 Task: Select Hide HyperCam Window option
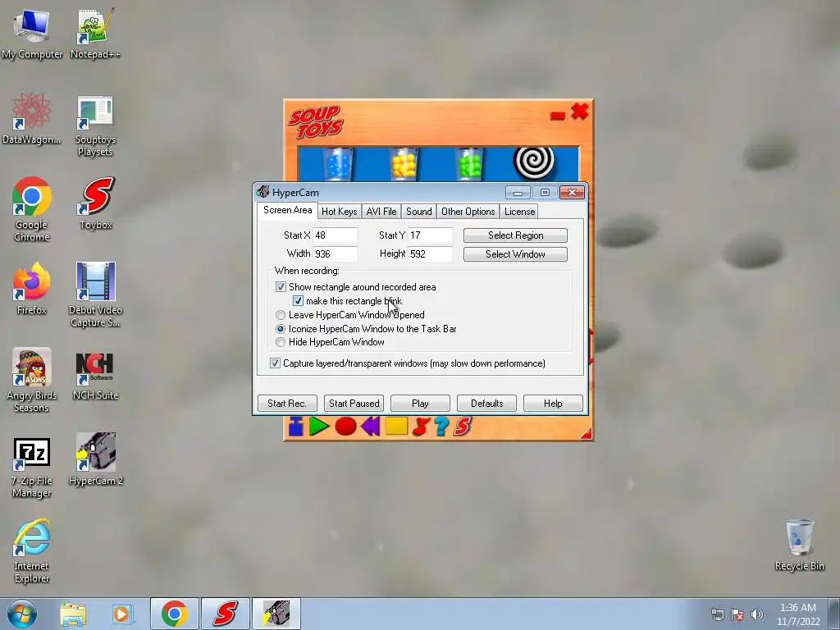[x=281, y=342]
